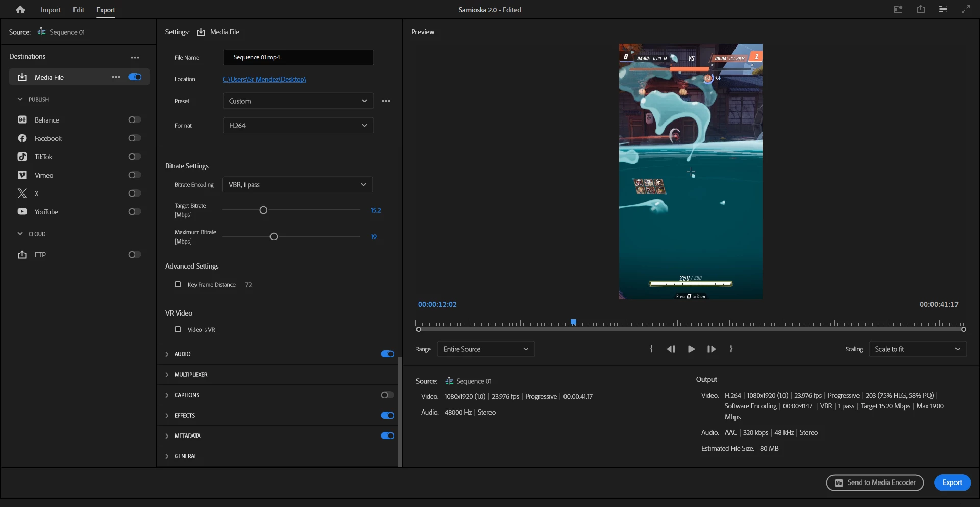The width and height of the screenshot is (980, 507).
Task: Switch to the Edit tab
Action: (79, 10)
